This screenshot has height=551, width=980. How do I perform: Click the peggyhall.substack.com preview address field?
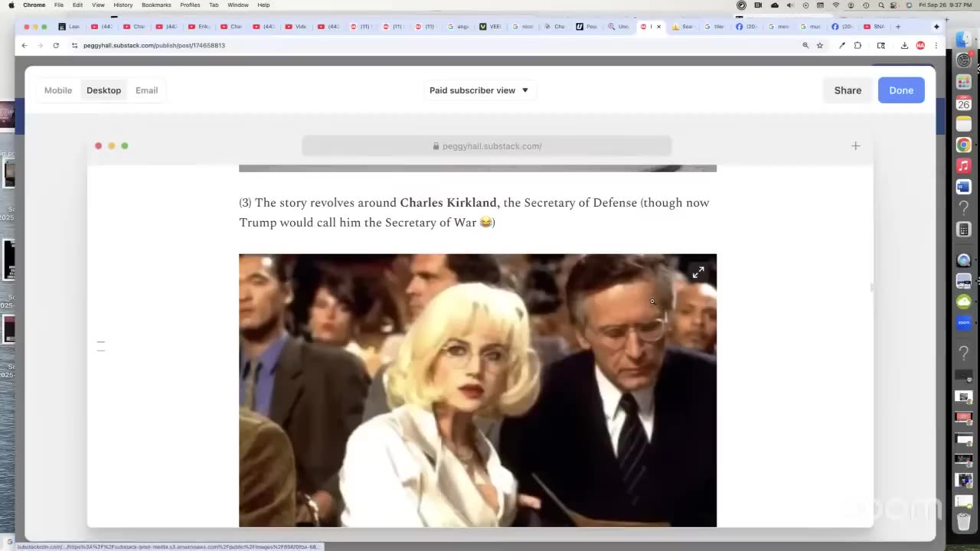[x=487, y=146]
